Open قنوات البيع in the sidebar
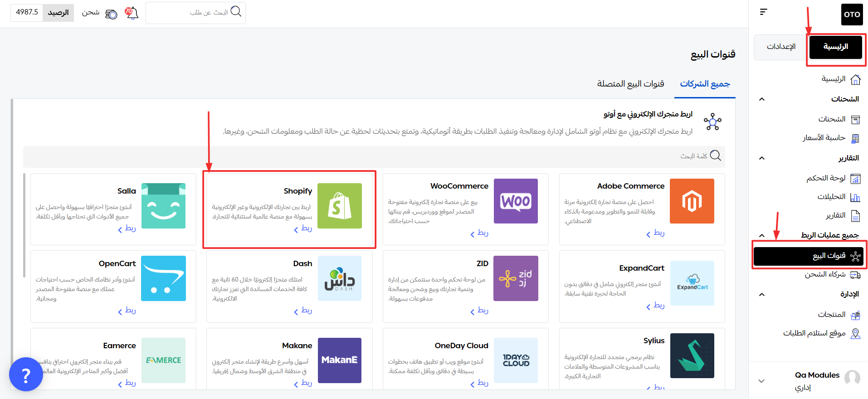868x399 pixels. (x=809, y=256)
